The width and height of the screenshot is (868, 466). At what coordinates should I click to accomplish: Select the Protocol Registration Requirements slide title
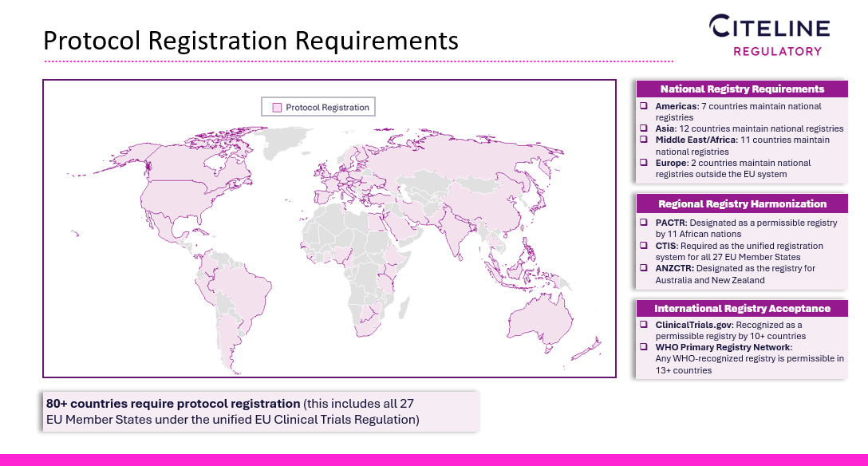click(251, 40)
